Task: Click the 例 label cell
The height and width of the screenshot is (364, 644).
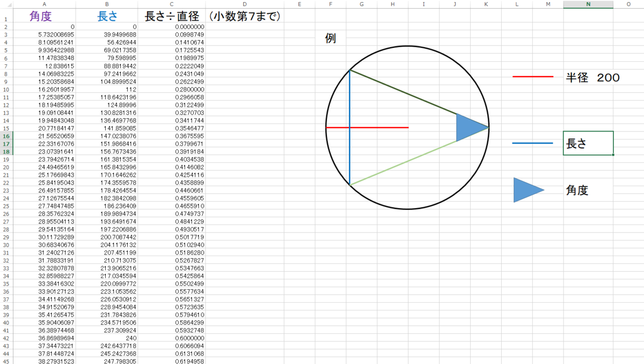Action: click(x=331, y=39)
